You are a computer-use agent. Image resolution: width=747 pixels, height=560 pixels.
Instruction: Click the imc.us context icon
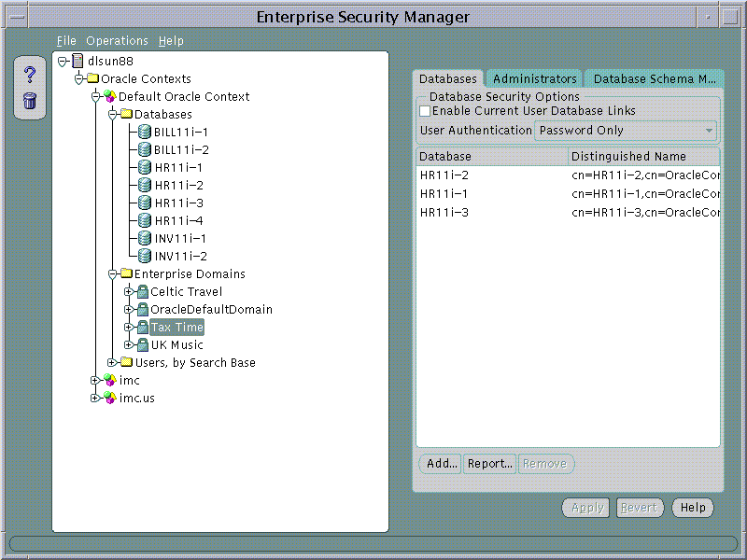109,399
